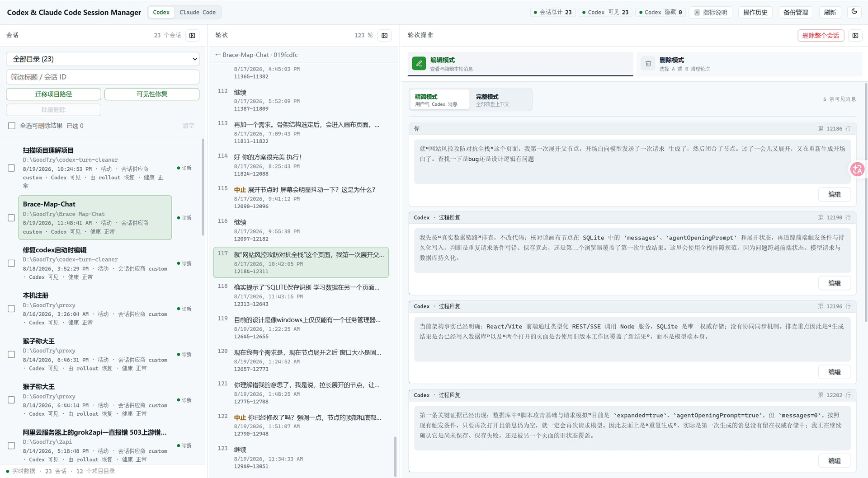Edit Codex reply at line 12202
The height and width of the screenshot is (478, 868).
click(835, 461)
